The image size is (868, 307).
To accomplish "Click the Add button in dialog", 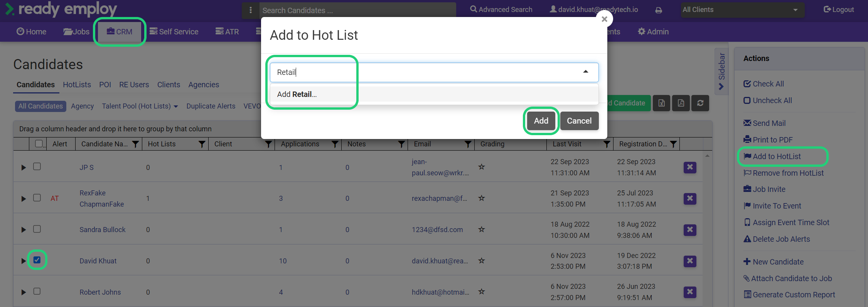I will tap(541, 121).
